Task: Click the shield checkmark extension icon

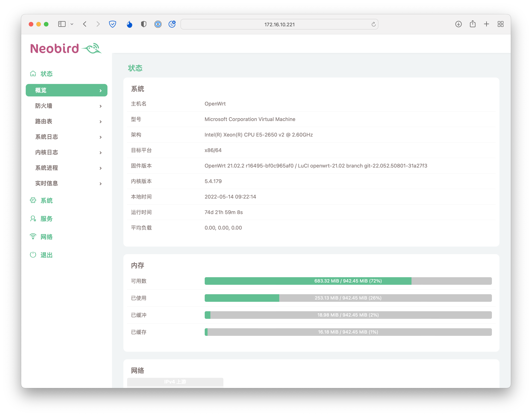Action: [x=112, y=24]
